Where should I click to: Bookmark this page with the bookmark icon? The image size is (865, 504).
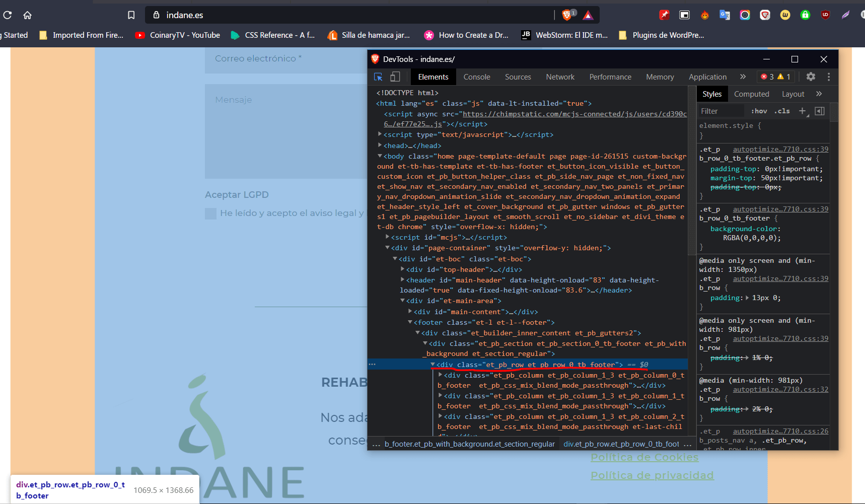(131, 15)
